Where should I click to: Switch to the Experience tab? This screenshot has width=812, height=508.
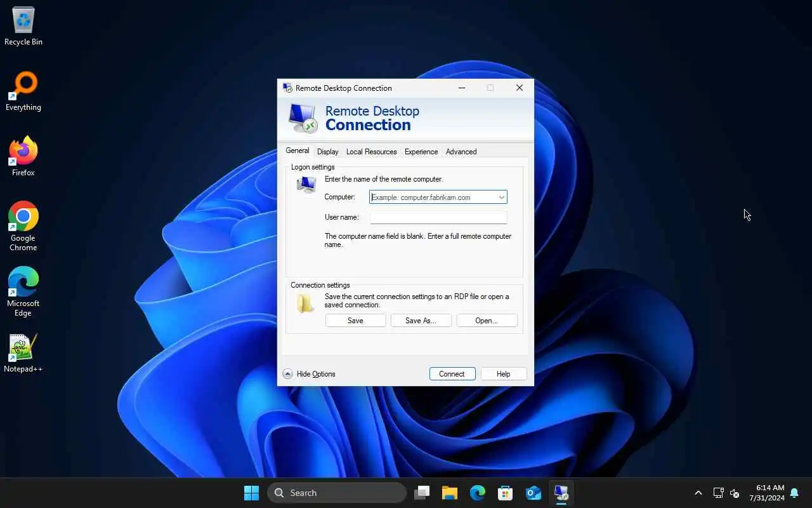coord(421,152)
